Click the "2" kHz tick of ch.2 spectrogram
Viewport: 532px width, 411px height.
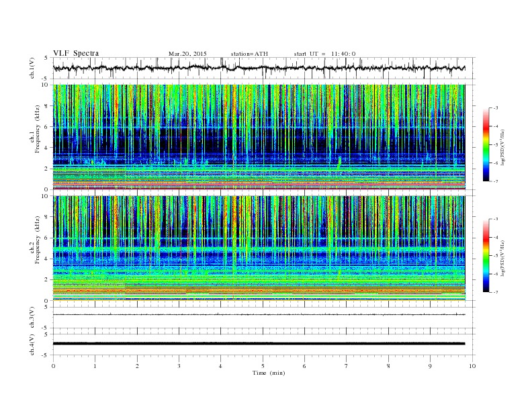[47, 280]
